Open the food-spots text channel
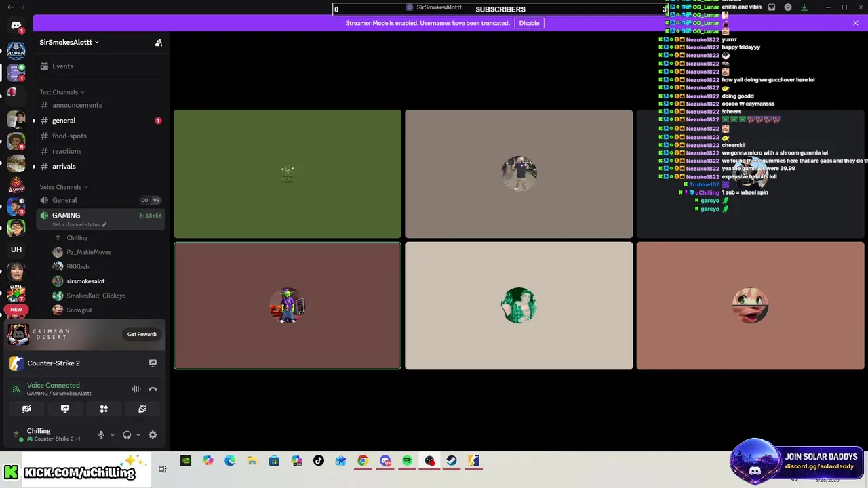Viewport: 868px width, 488px height. (100, 136)
